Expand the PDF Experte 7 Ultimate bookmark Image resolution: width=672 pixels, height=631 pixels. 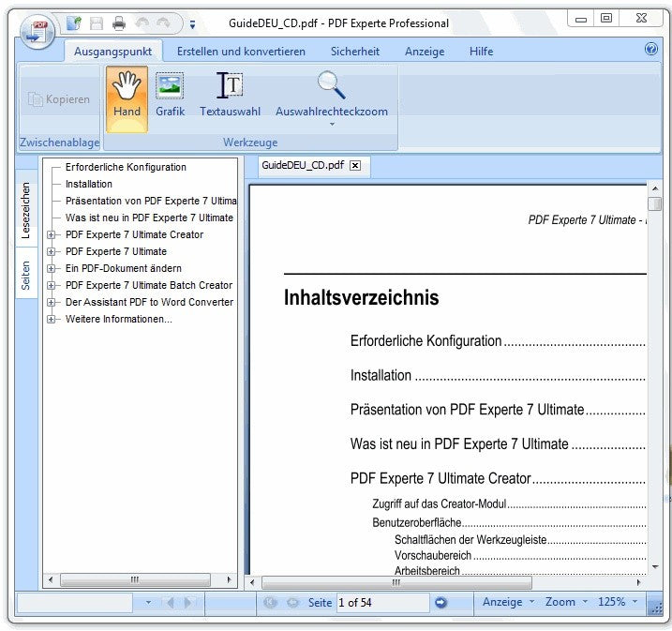tap(51, 251)
